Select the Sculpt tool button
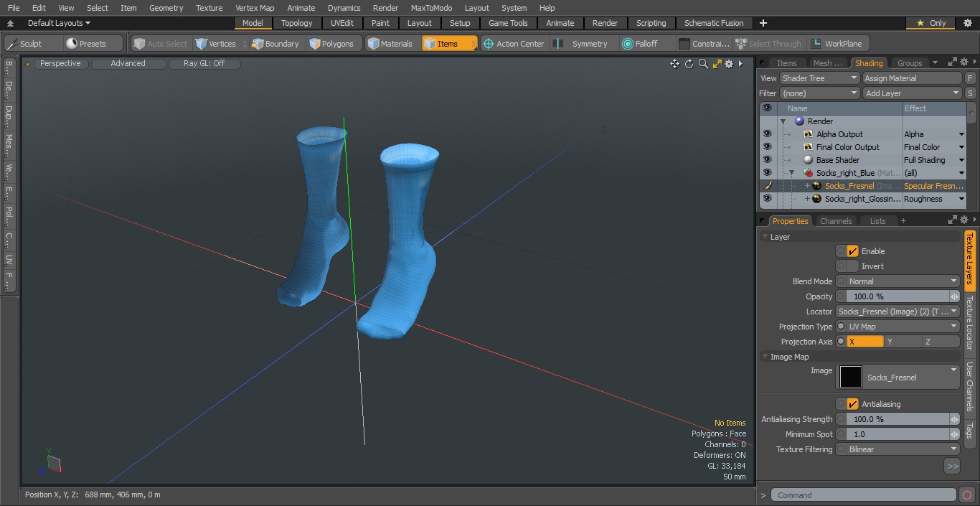The width and height of the screenshot is (980, 506). pos(32,44)
